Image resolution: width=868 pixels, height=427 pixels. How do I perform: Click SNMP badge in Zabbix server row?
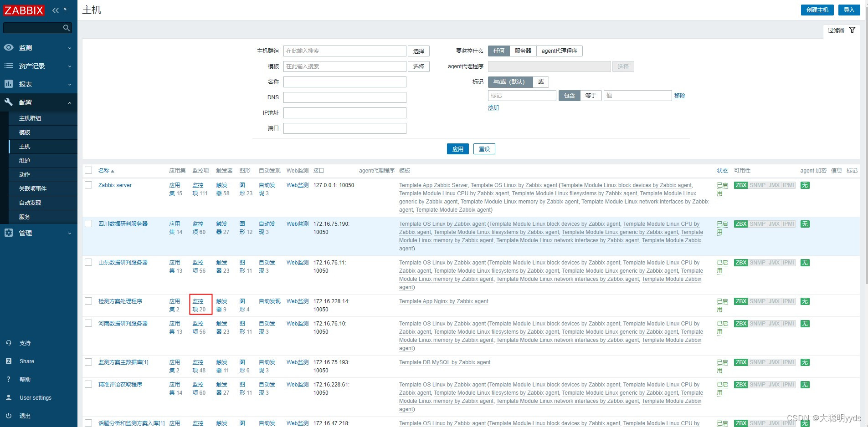pos(758,185)
